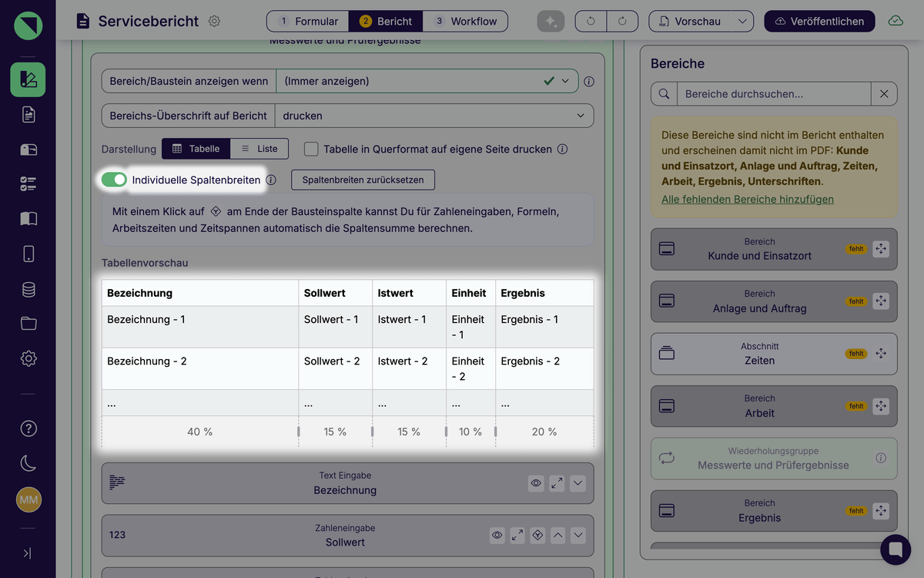Switch to the Workflow tab
Screen dimensions: 924x578
[465, 22]
